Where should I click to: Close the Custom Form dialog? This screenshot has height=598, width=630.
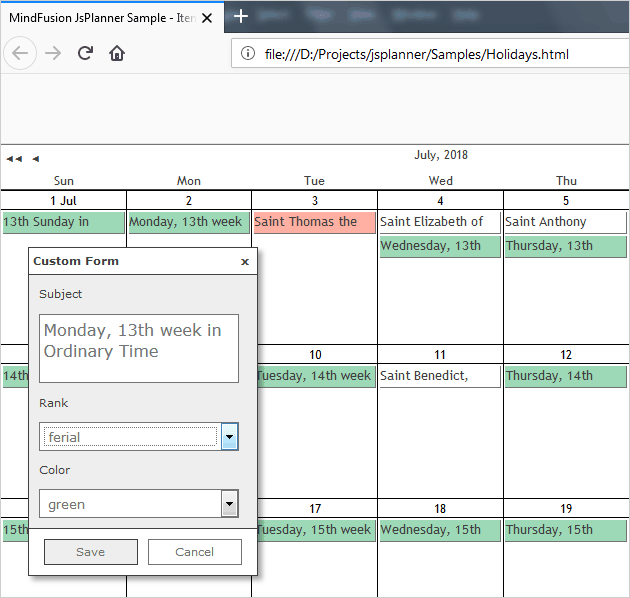(245, 262)
